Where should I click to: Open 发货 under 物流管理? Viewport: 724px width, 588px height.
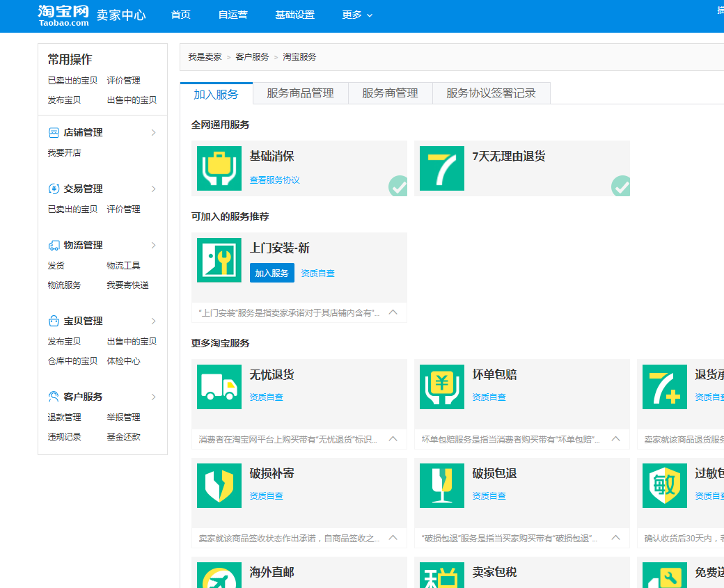point(56,265)
